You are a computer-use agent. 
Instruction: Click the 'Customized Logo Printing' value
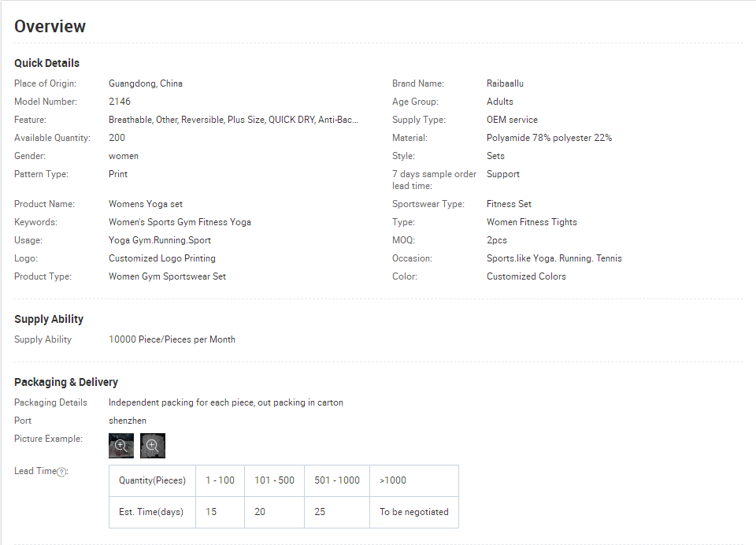162,258
